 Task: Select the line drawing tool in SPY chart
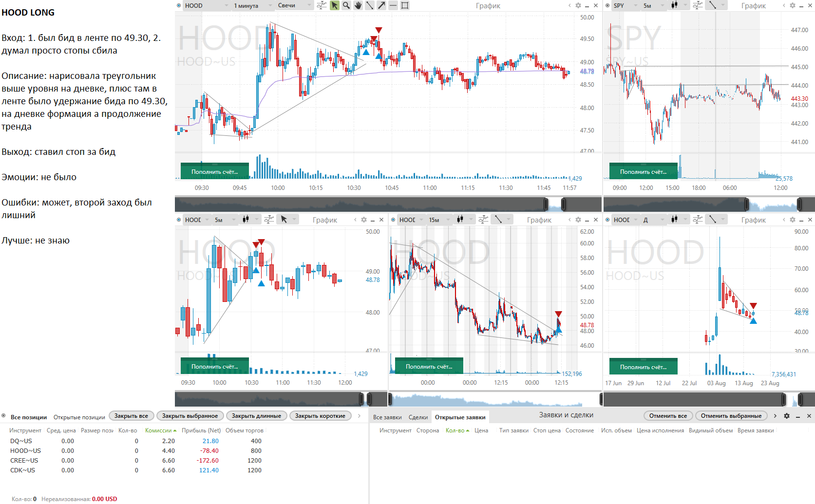[x=712, y=5]
